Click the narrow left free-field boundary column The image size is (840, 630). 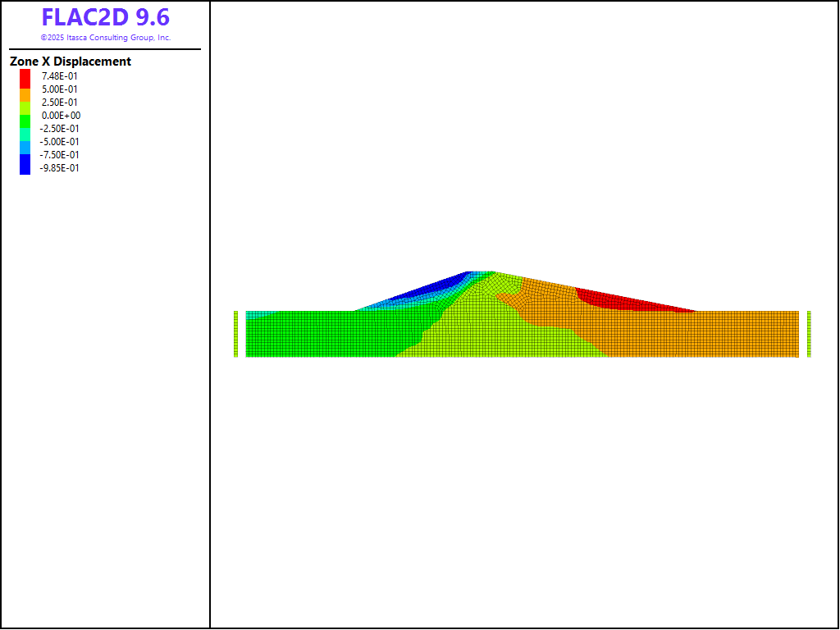pos(235,334)
